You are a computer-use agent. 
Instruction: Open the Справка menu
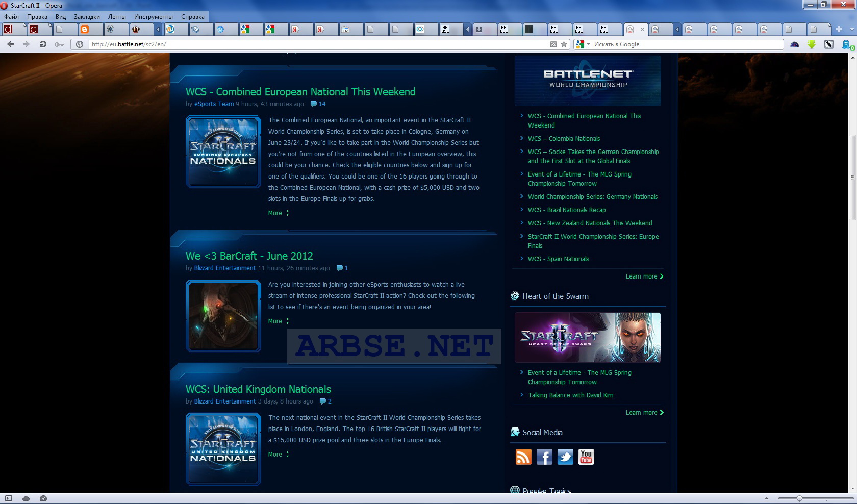click(193, 17)
